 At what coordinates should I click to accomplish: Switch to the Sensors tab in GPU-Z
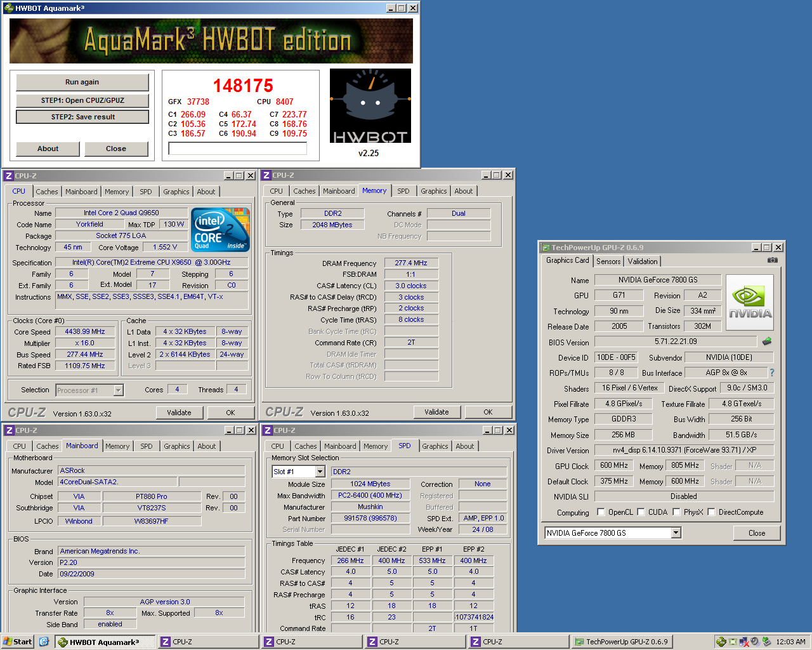tap(608, 262)
